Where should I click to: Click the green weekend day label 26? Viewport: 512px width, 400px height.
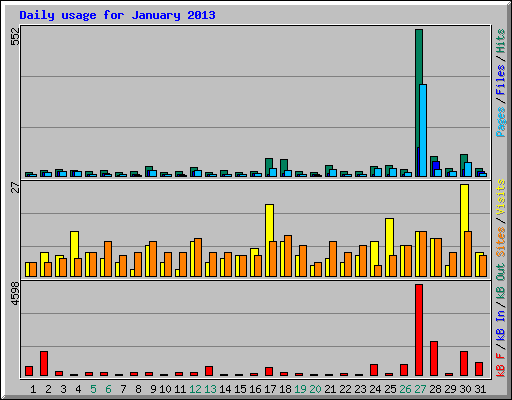(405, 389)
